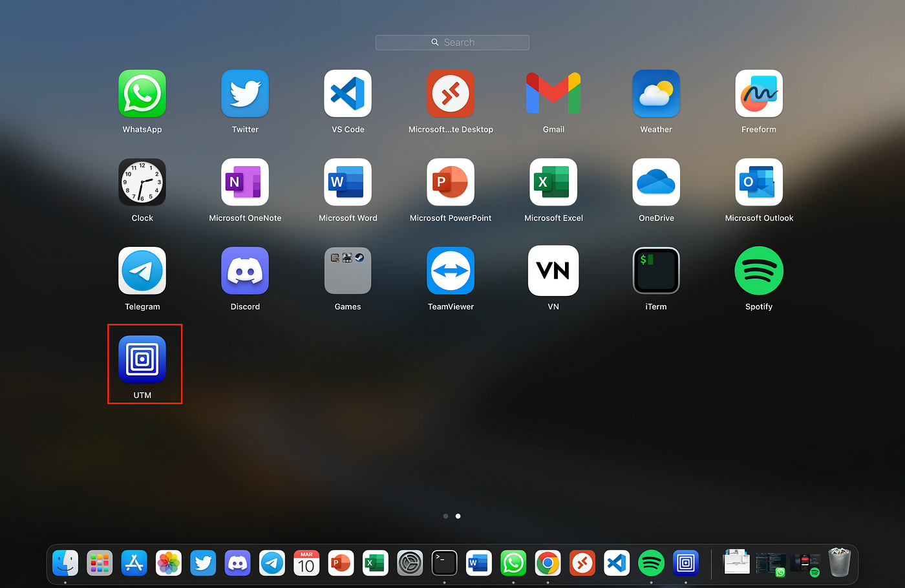Click the UTM icon in the Dock
The width and height of the screenshot is (905, 588).
686,563
